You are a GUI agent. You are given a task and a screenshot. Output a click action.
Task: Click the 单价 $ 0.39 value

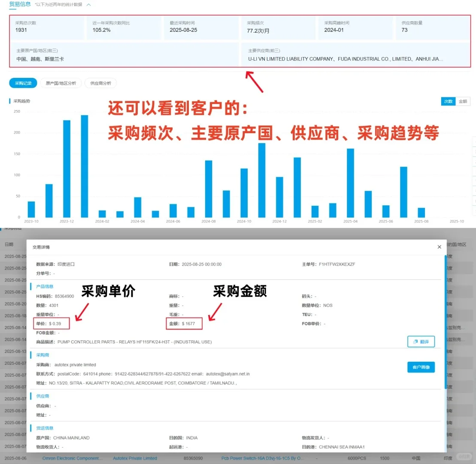tap(55, 324)
